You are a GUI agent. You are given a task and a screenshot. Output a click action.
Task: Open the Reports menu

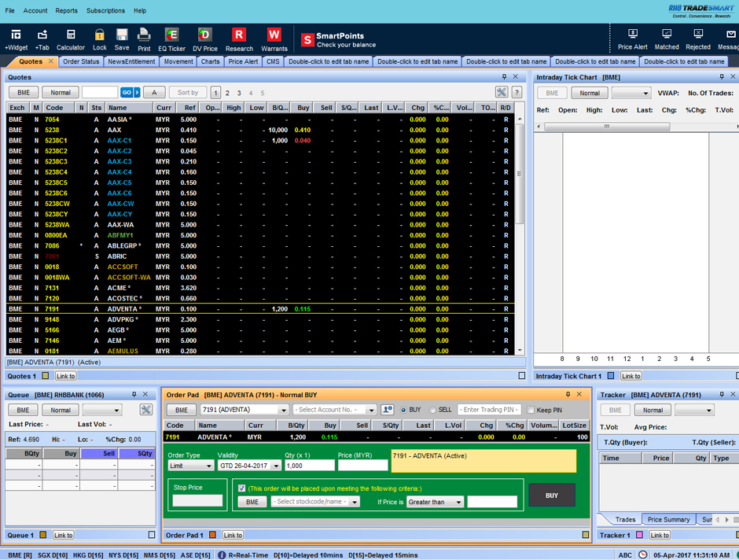pyautogui.click(x=67, y=10)
